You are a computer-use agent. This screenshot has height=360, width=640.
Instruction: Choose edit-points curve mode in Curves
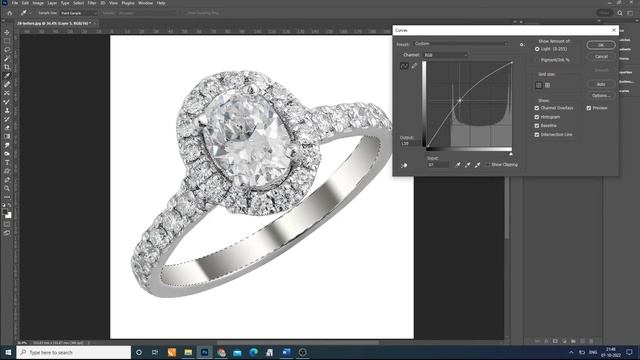click(x=404, y=66)
